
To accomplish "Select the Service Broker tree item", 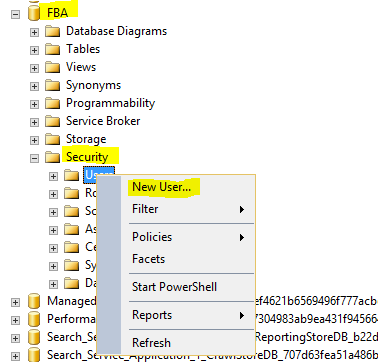I will point(103,121).
